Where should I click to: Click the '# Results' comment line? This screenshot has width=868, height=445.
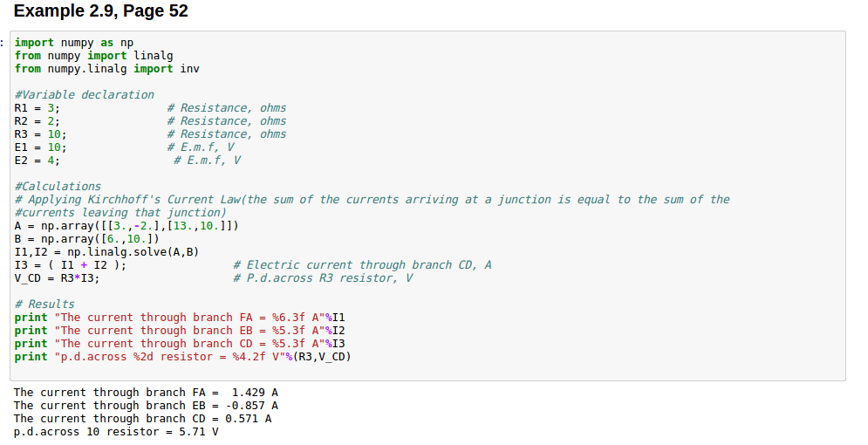point(44,305)
